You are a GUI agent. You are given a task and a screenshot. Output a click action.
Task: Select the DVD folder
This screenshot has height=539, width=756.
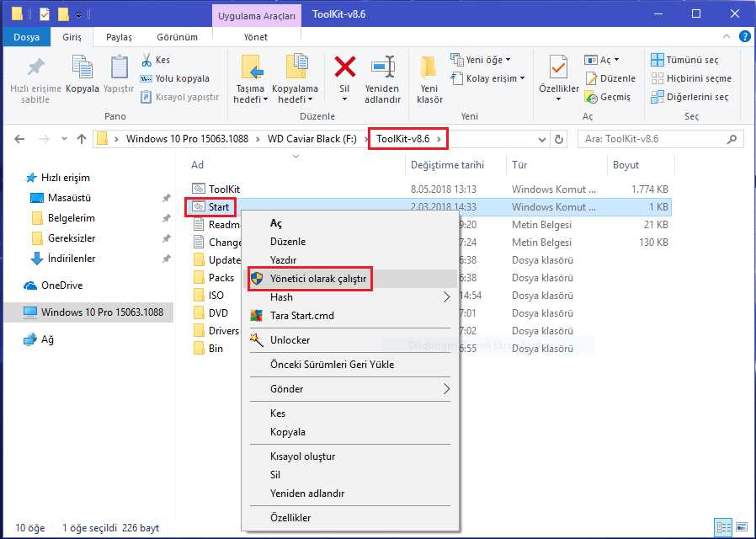pos(218,313)
